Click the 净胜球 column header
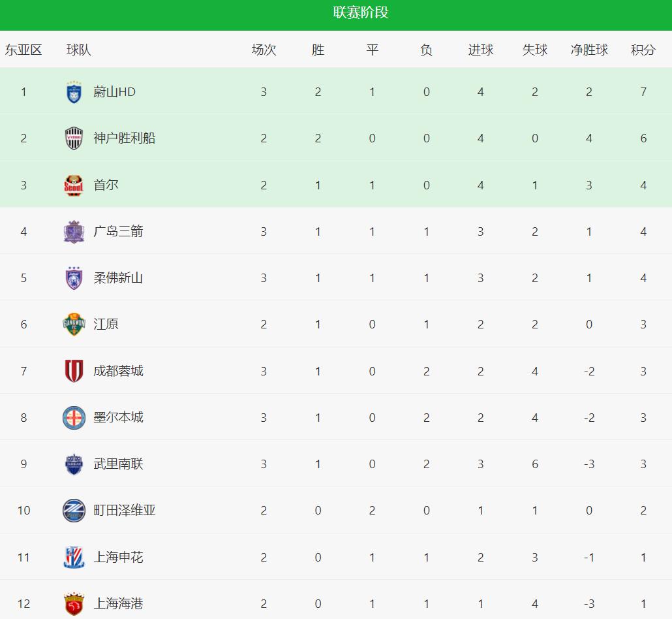Image resolution: width=672 pixels, height=619 pixels. click(x=589, y=50)
